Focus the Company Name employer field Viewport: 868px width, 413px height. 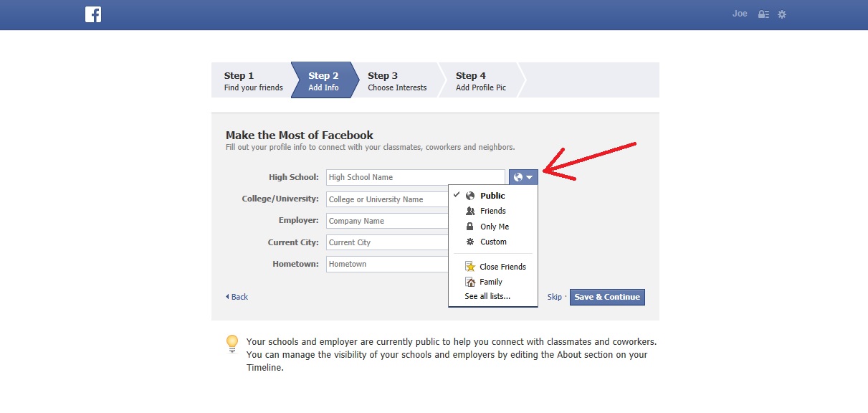pyautogui.click(x=388, y=221)
